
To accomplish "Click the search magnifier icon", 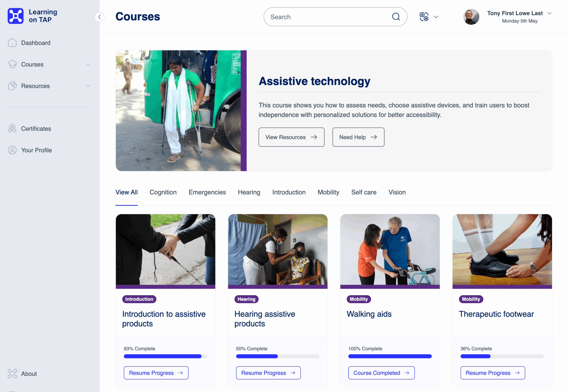I will pyautogui.click(x=396, y=17).
